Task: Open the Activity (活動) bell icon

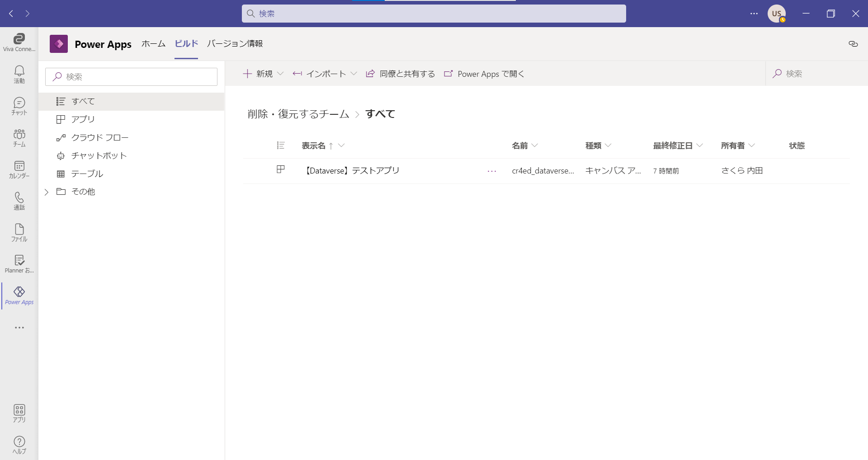Action: click(19, 74)
